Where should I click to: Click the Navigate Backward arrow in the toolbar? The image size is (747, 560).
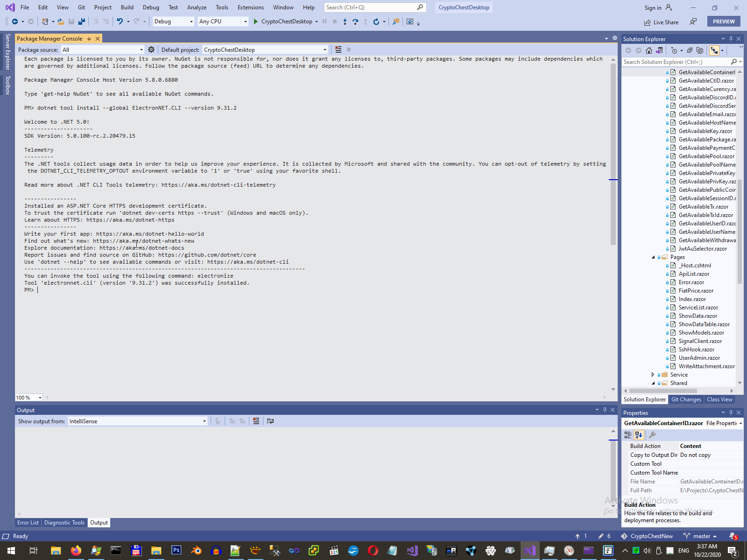pyautogui.click(x=15, y=21)
